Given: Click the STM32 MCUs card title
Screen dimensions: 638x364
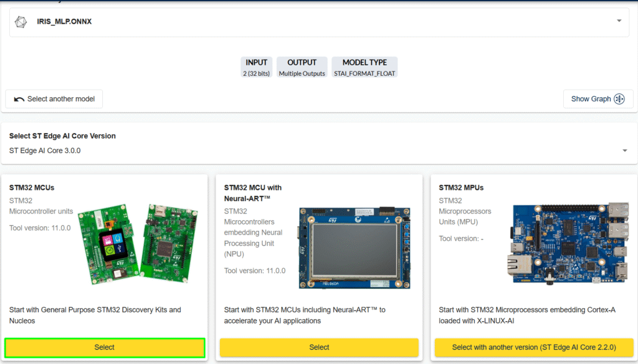Looking at the screenshot, I should pos(32,187).
